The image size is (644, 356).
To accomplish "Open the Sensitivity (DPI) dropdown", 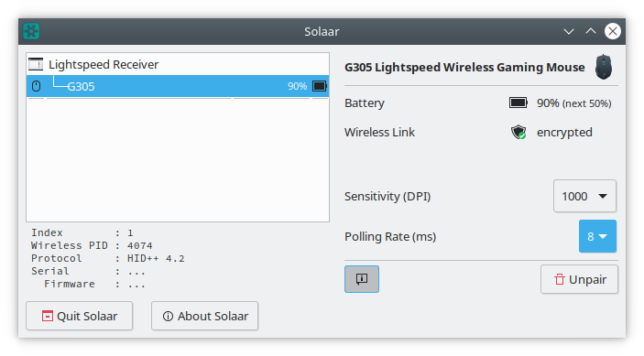I will (x=584, y=196).
